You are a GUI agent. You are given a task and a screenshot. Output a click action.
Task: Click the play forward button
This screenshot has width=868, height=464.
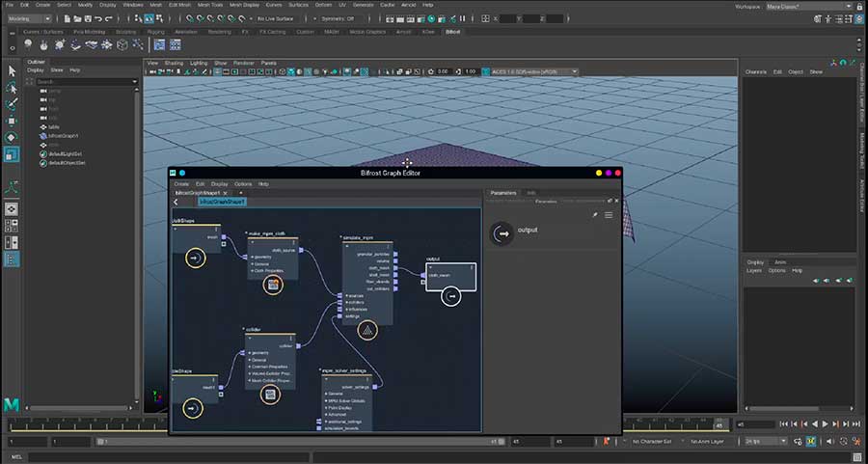825,424
